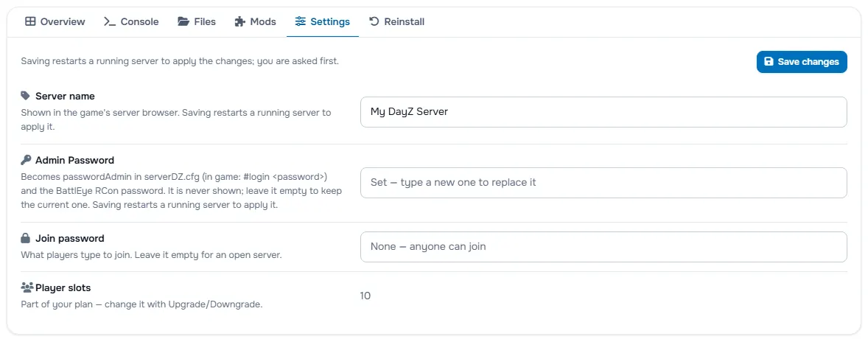Switch to the Console tab
Viewport: 868px width, 342px height.
(x=131, y=21)
